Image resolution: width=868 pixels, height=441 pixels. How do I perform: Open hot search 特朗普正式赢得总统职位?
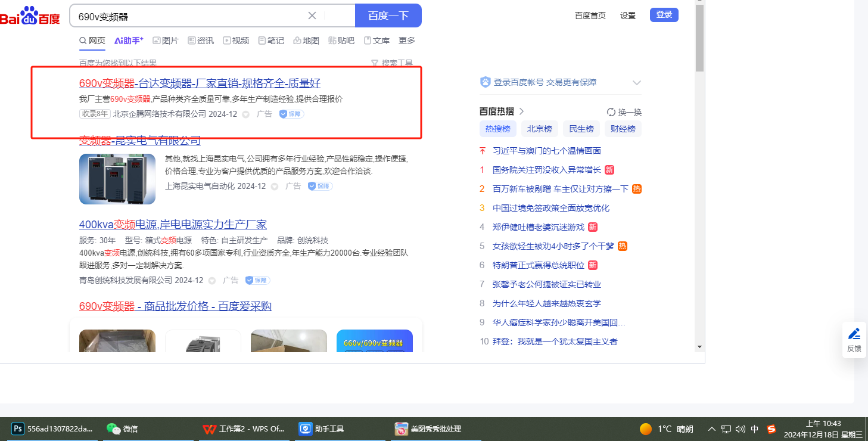pos(539,265)
